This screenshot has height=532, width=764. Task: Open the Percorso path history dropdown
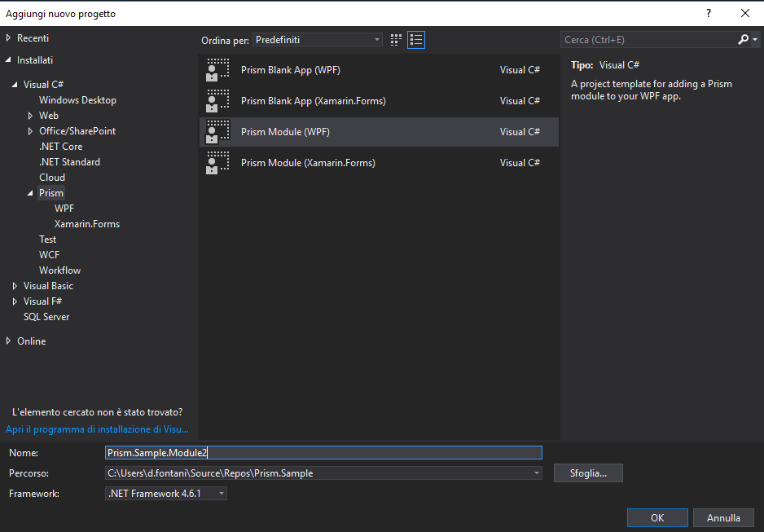[536, 473]
